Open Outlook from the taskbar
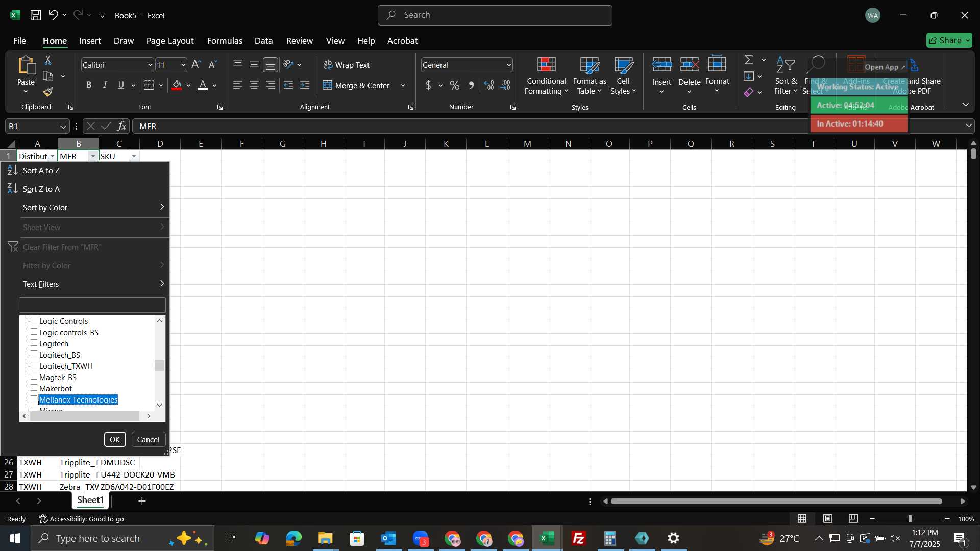This screenshot has height=551, width=980. pyautogui.click(x=389, y=538)
